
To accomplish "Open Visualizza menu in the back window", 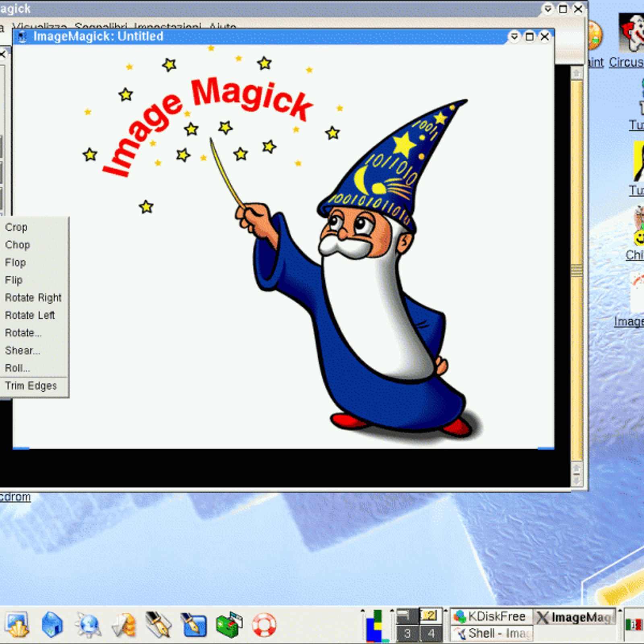I will click(39, 27).
